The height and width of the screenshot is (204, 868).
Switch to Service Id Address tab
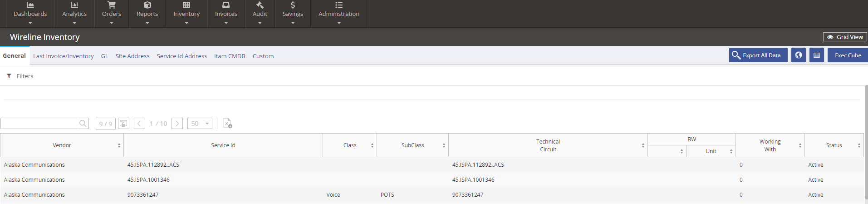(x=182, y=56)
